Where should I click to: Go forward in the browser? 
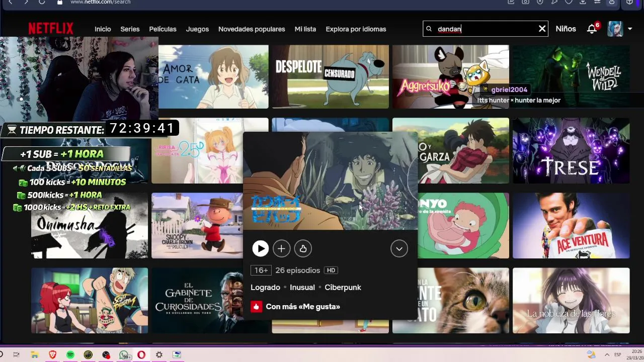pos(26,2)
